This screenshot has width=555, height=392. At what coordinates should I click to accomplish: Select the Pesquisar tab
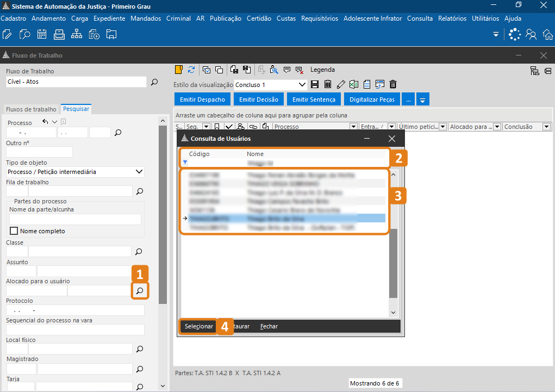click(x=76, y=109)
